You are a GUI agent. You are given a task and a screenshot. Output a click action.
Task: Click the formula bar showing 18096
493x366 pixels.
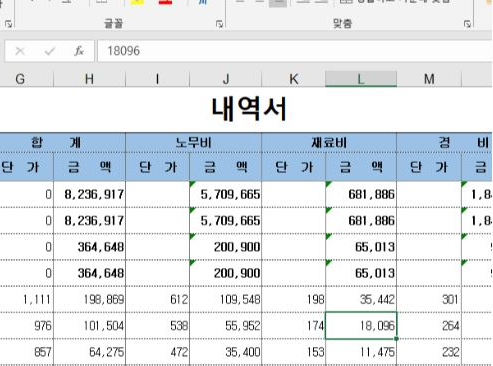click(x=295, y=51)
